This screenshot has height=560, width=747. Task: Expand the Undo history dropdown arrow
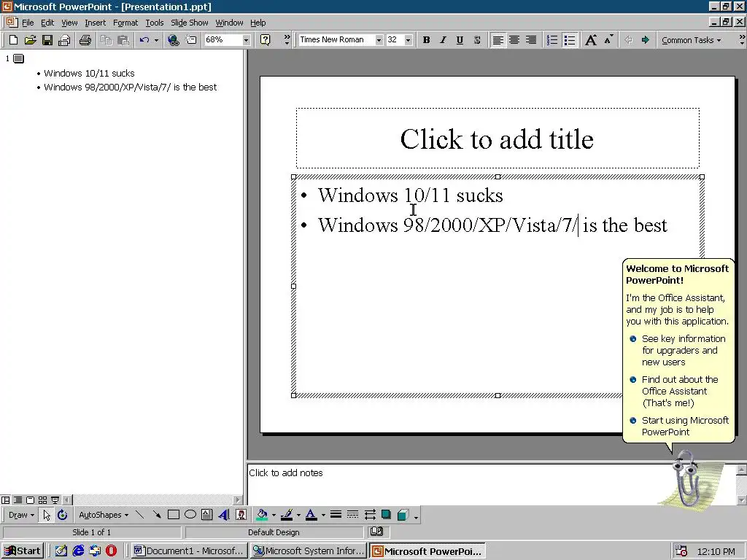tap(156, 40)
